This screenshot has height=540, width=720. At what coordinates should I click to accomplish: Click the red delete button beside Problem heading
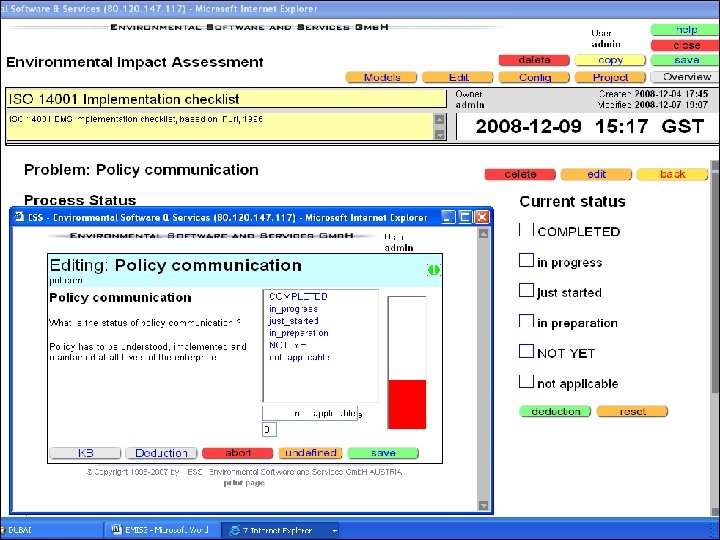[520, 174]
